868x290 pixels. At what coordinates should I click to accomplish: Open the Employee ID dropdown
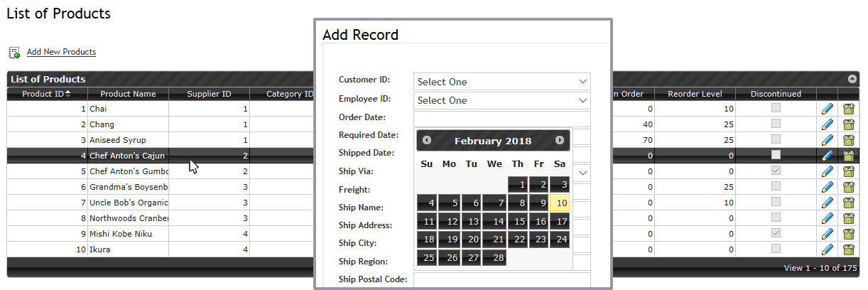click(501, 100)
